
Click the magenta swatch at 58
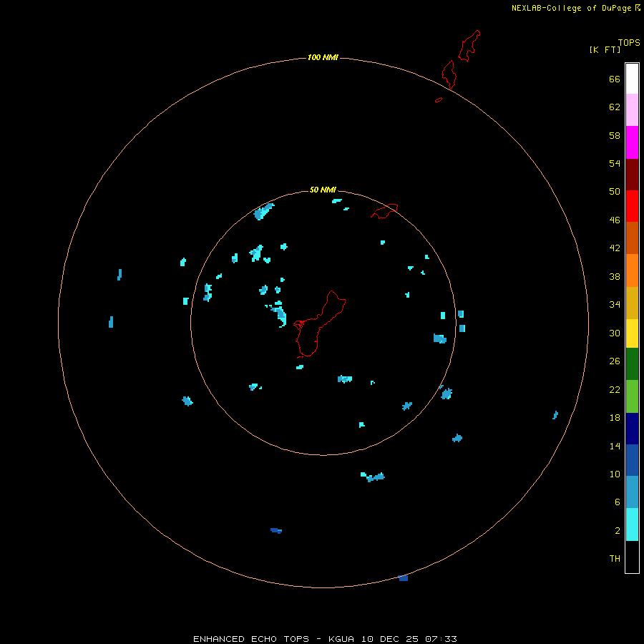(x=632, y=142)
